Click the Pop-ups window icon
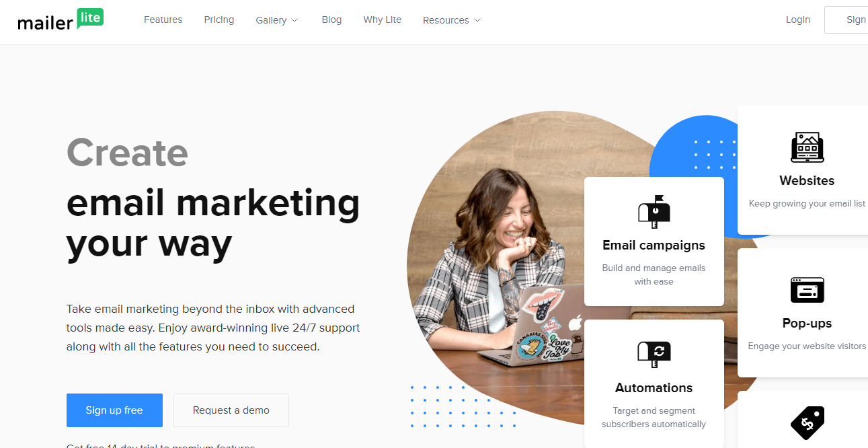The image size is (868, 448). click(807, 290)
